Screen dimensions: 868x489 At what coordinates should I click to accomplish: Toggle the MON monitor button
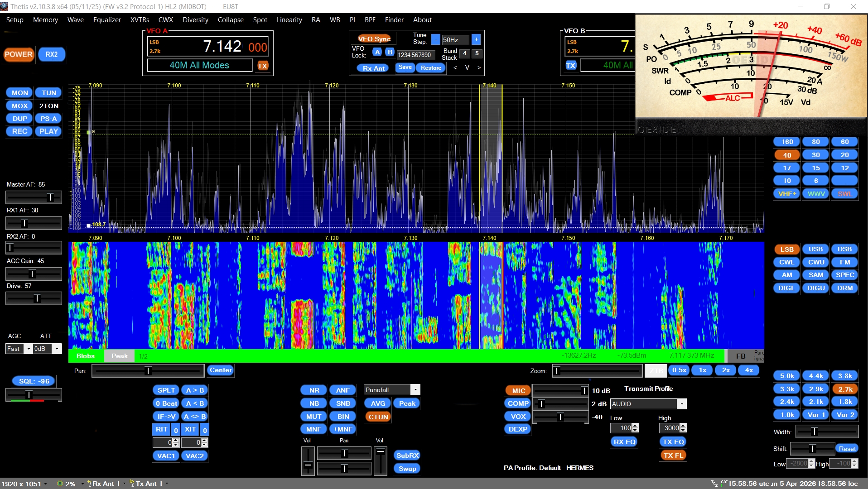pyautogui.click(x=19, y=93)
